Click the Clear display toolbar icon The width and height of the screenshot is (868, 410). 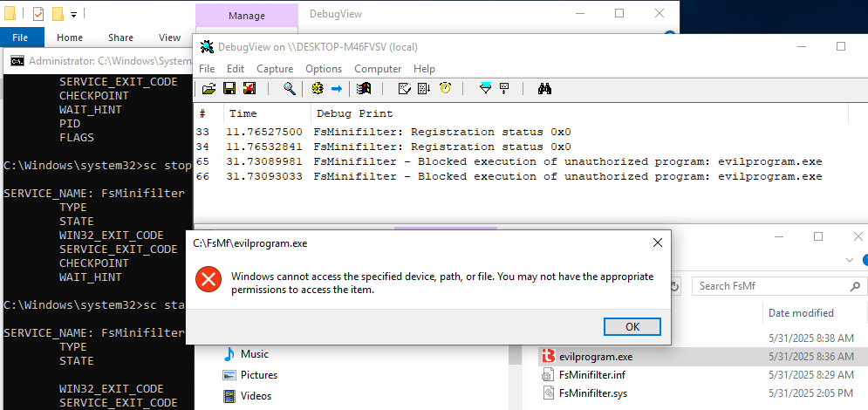point(249,88)
